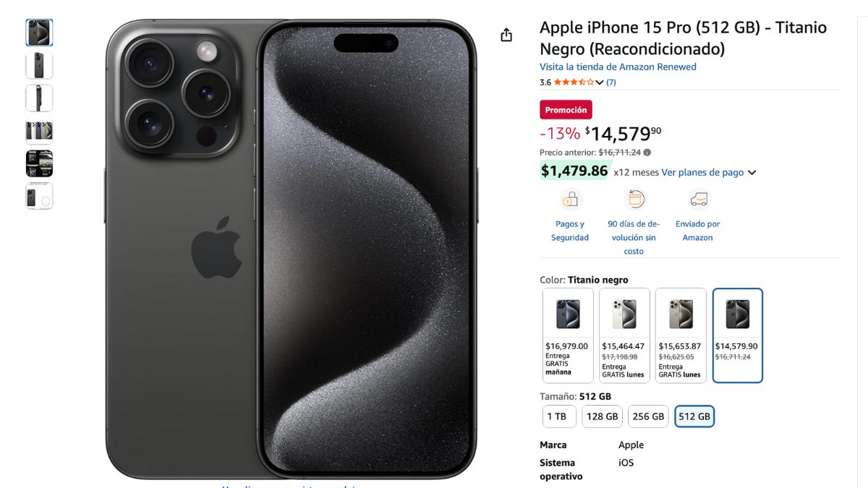Image resolution: width=868 pixels, height=488 pixels.
Task: Click the main iPhone product image
Action: 292,249
